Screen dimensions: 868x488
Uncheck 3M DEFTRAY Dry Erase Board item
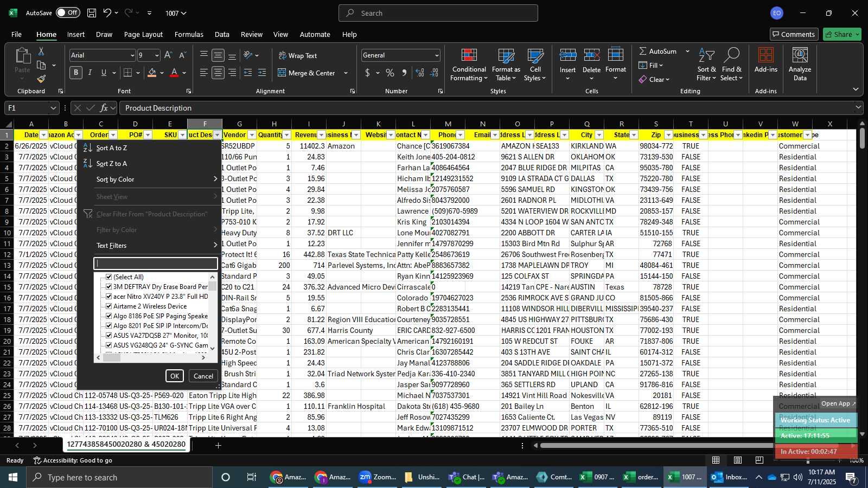point(108,287)
